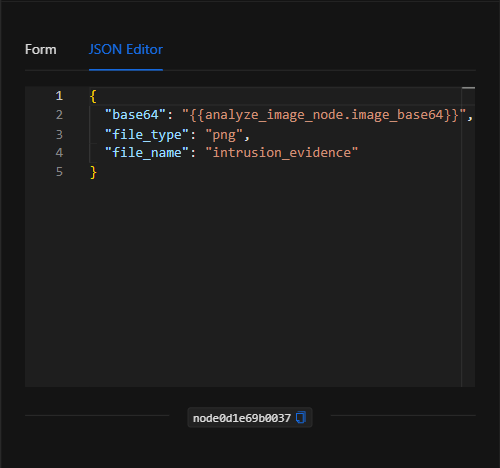Viewport: 500px width, 468px height.
Task: Click line number 4 in gutter
Action: (x=59, y=153)
